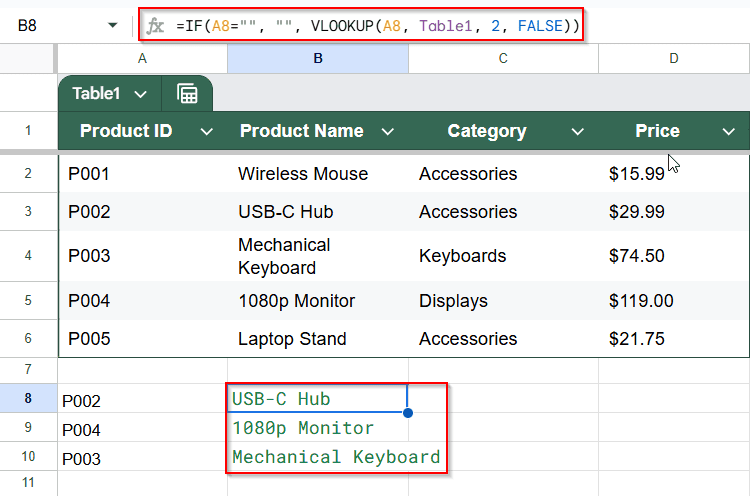Image resolution: width=750 pixels, height=496 pixels.
Task: Select row 8 header
Action: point(28,398)
